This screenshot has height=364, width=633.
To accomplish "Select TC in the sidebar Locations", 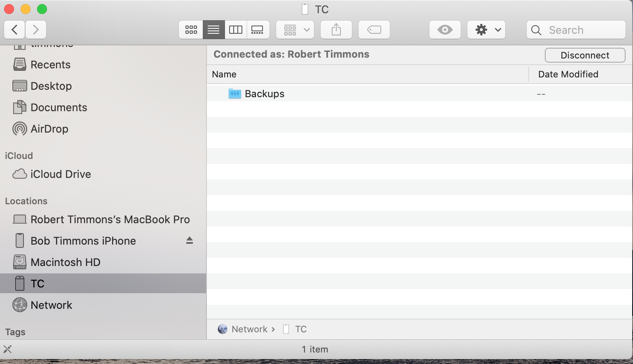I will coord(103,283).
